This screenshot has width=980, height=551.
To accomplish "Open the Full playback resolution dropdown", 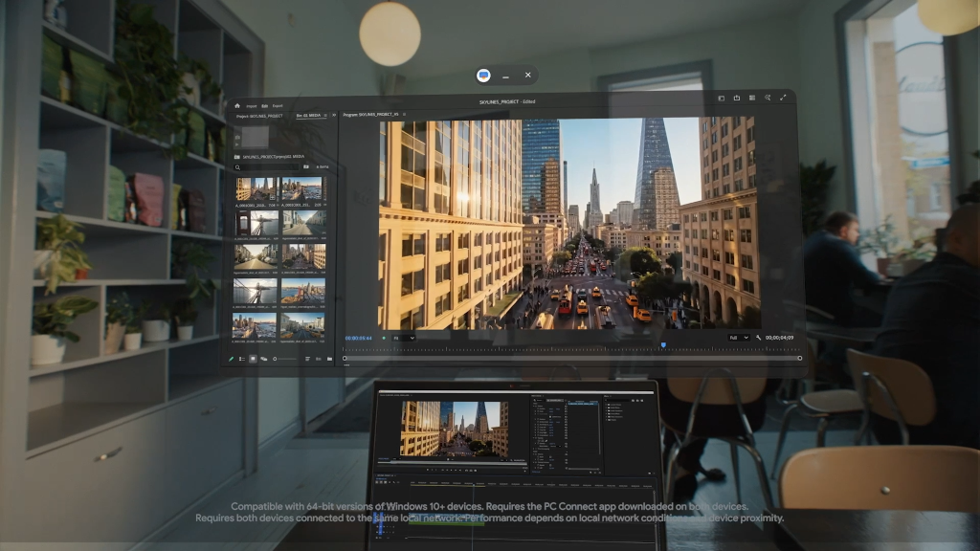I will click(739, 338).
